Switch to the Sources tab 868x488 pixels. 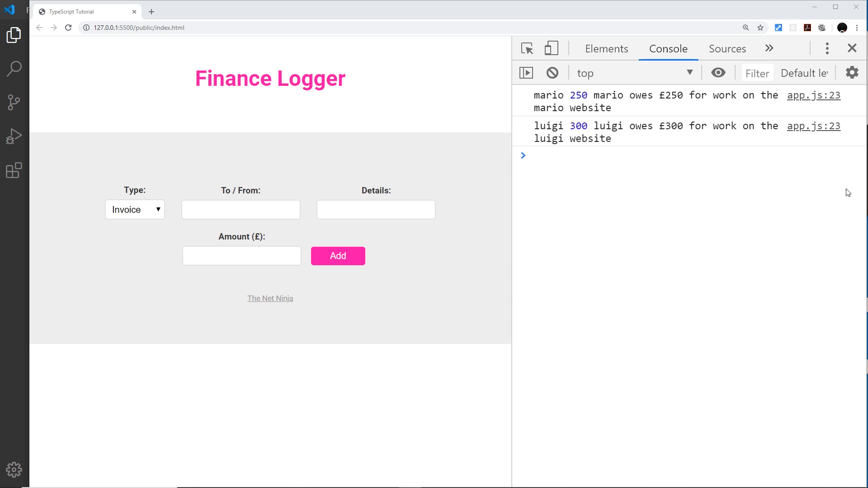pos(727,49)
